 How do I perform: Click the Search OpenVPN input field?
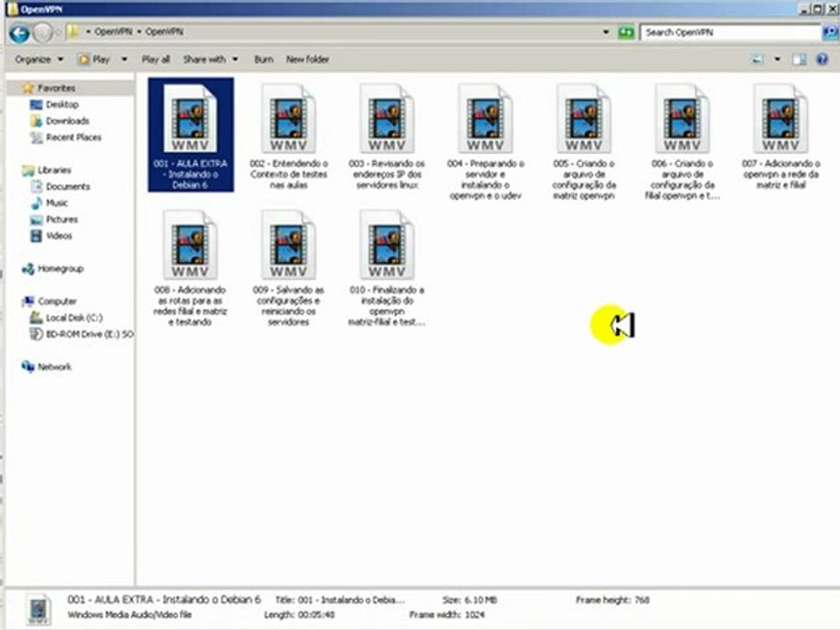coord(731,32)
